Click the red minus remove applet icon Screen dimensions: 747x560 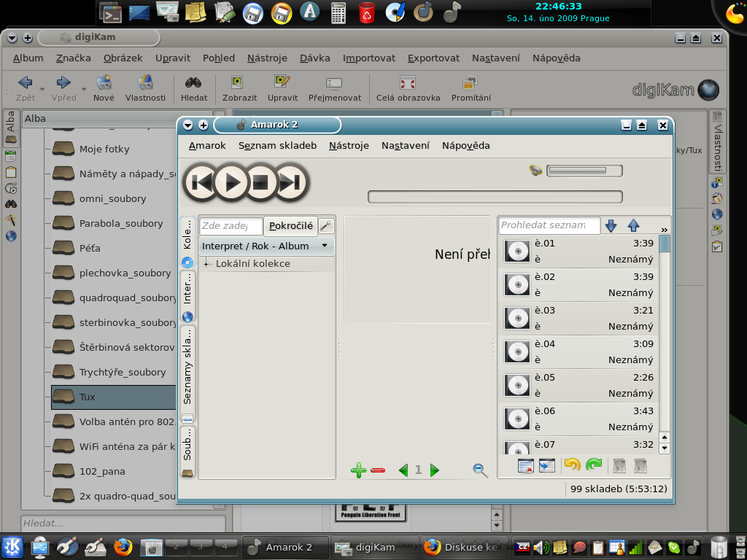pos(378,470)
